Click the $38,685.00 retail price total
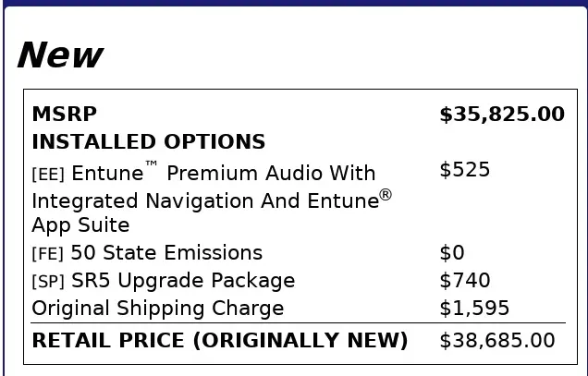Screen dimensions: 588x376 click(x=496, y=340)
